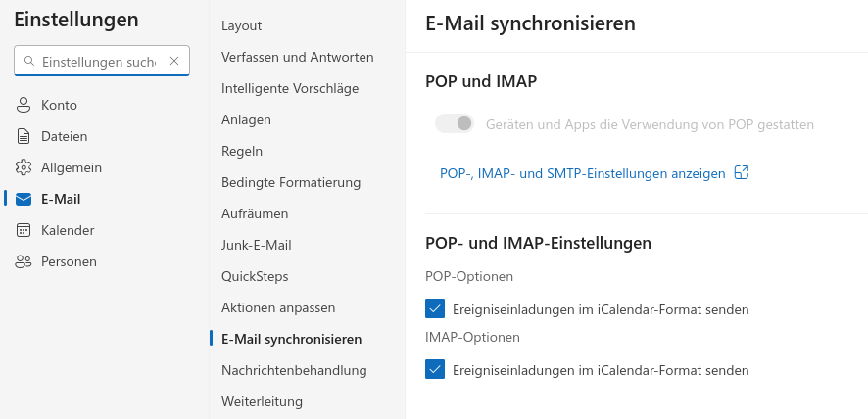Click the search magnifier icon

tap(29, 61)
